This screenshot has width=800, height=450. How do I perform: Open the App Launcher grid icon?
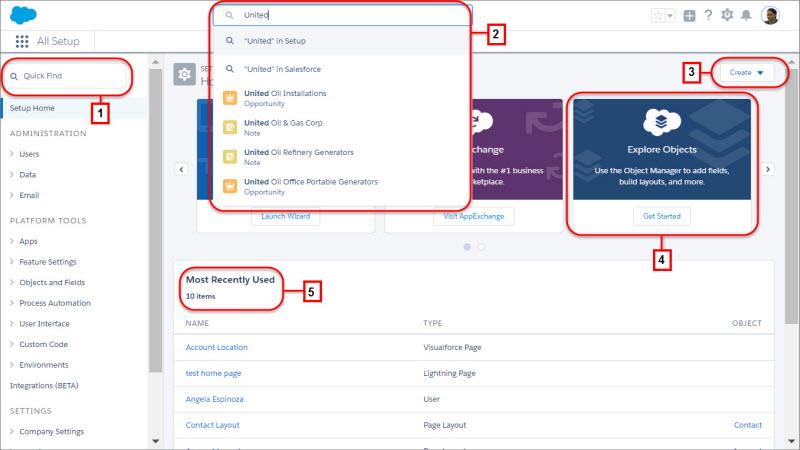pyautogui.click(x=22, y=41)
